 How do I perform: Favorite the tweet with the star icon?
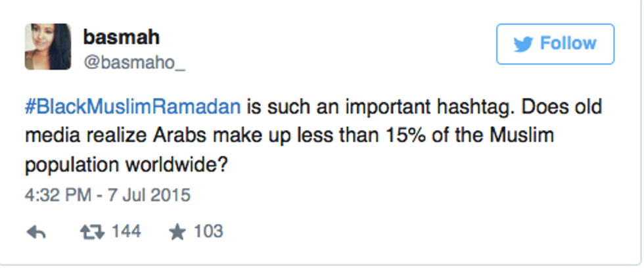tap(177, 231)
